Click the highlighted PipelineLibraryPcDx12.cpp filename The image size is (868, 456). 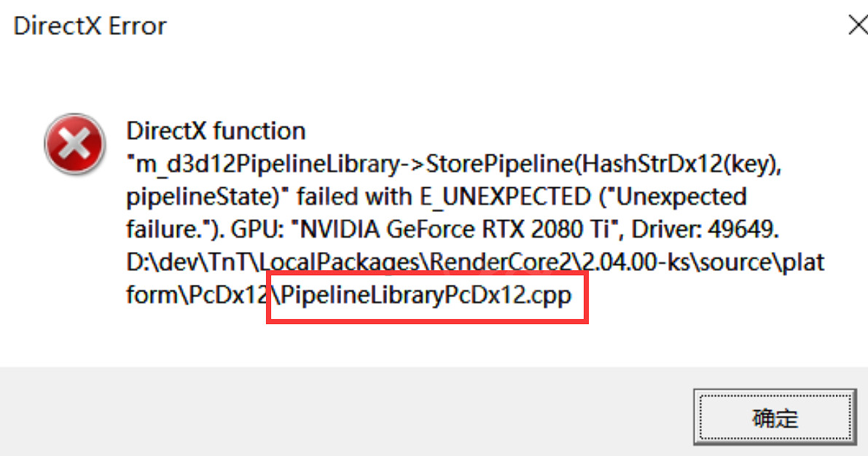(427, 296)
